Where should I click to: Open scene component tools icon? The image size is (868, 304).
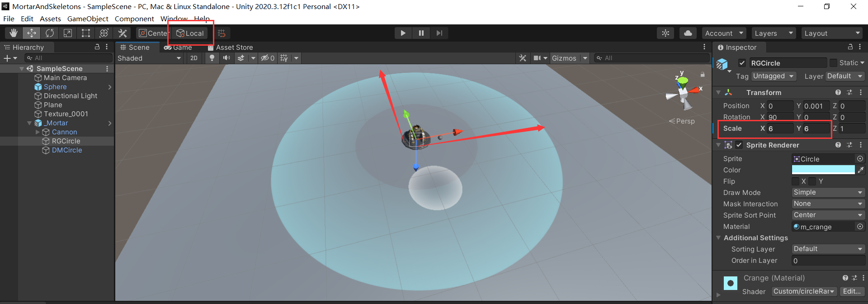click(523, 58)
